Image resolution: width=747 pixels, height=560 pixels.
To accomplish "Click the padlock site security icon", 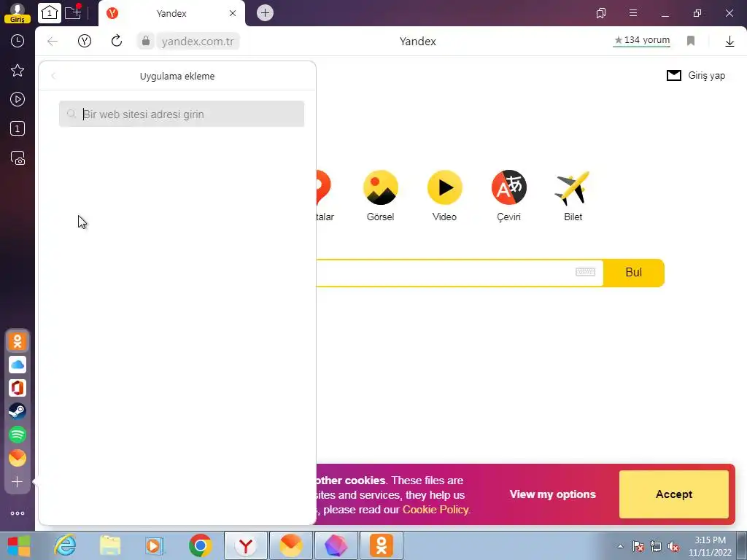I will click(x=146, y=41).
